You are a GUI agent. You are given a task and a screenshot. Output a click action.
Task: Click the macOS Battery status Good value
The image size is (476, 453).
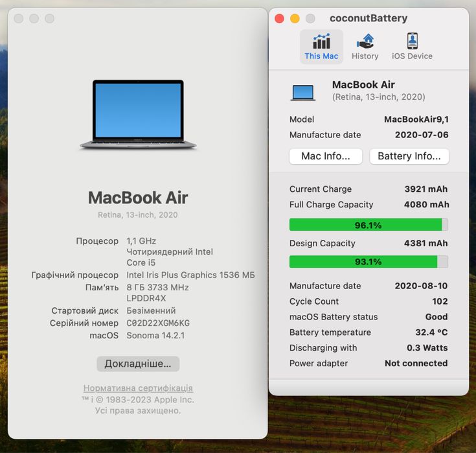click(x=436, y=317)
